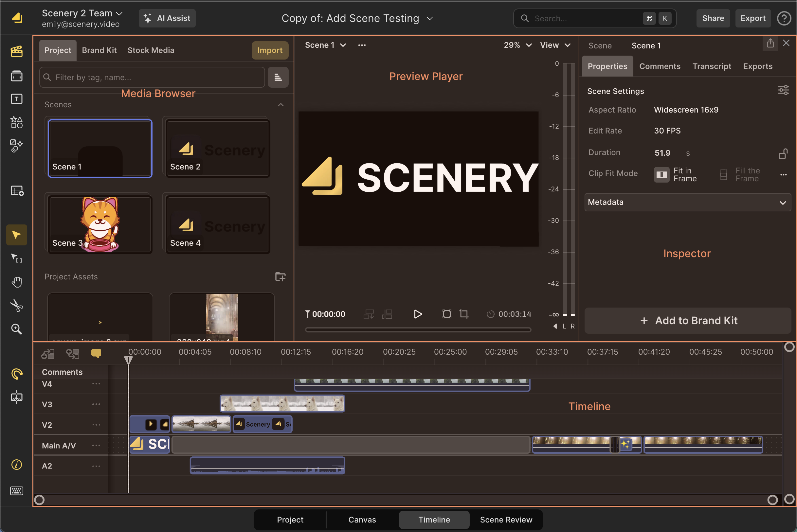This screenshot has width=797, height=532.
Task: Click the overwrite clip icon in player controls
Action: coord(387,314)
